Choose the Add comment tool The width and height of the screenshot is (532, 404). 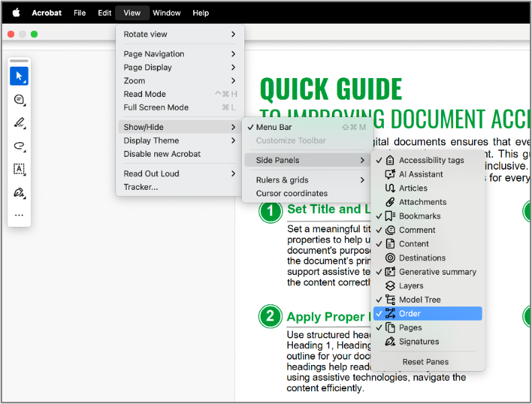click(x=19, y=100)
